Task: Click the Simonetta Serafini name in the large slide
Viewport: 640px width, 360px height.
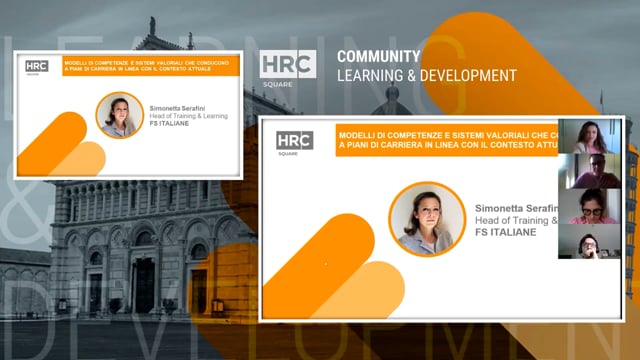Action: [516, 208]
